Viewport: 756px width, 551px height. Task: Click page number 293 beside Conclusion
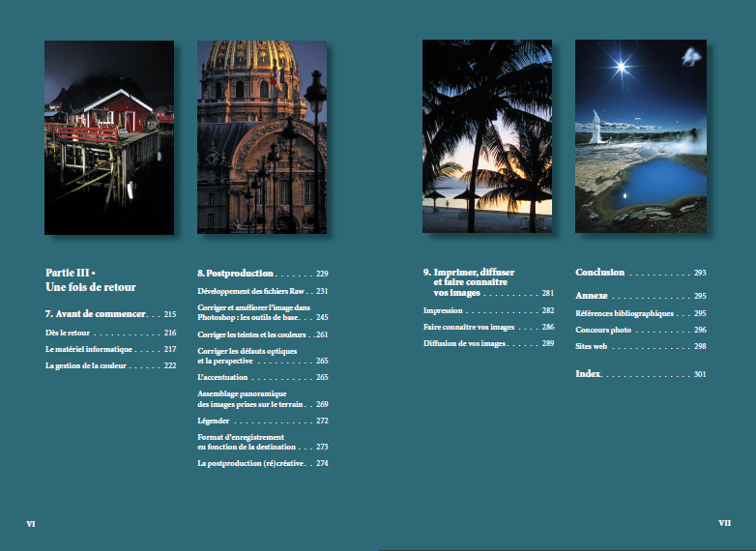click(x=700, y=273)
